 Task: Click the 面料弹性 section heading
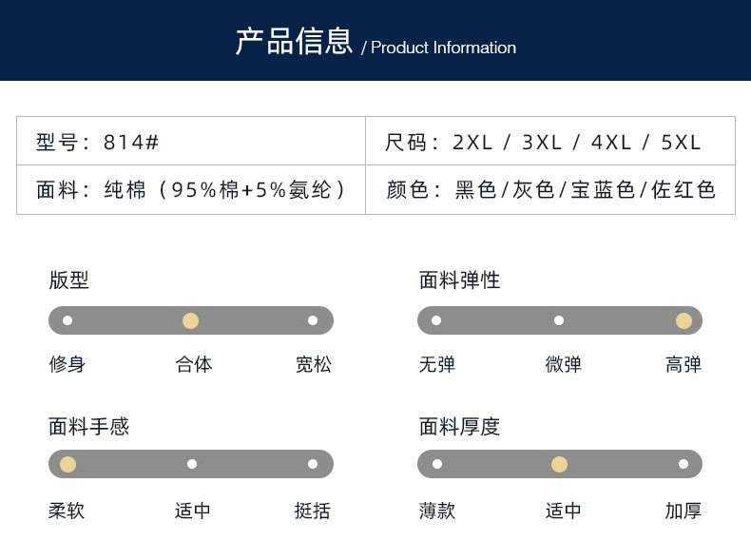pyautogui.click(x=459, y=280)
